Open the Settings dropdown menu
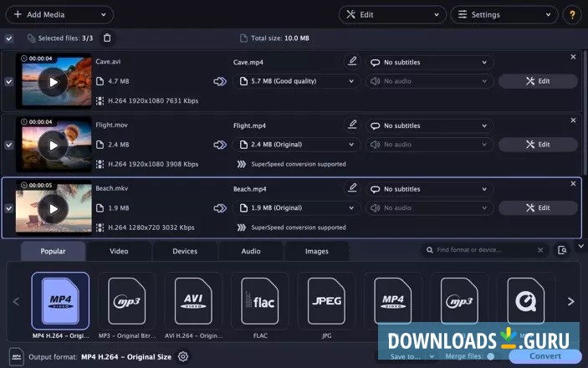This screenshot has width=588, height=368. pos(504,14)
